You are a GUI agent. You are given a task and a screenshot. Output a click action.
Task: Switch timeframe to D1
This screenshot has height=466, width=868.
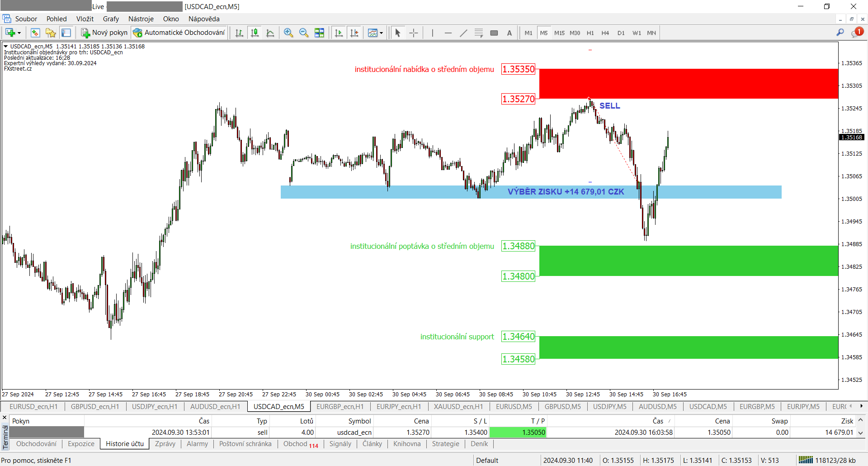pyautogui.click(x=621, y=33)
